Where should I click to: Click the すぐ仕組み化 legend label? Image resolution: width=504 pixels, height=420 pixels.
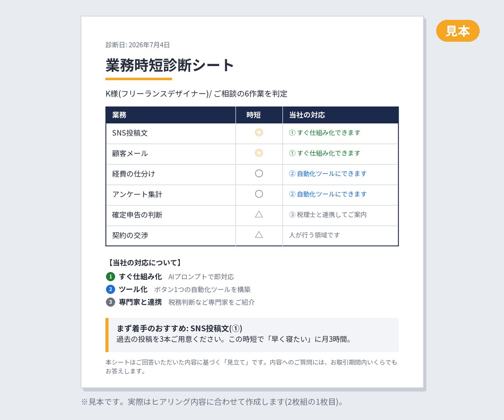click(x=140, y=277)
